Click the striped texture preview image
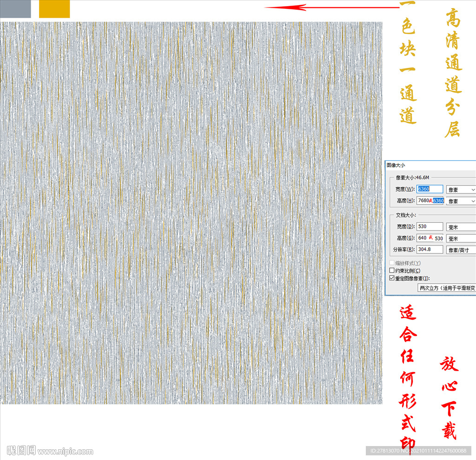Image resolution: width=476 pixels, height=460 pixels. coord(191,213)
